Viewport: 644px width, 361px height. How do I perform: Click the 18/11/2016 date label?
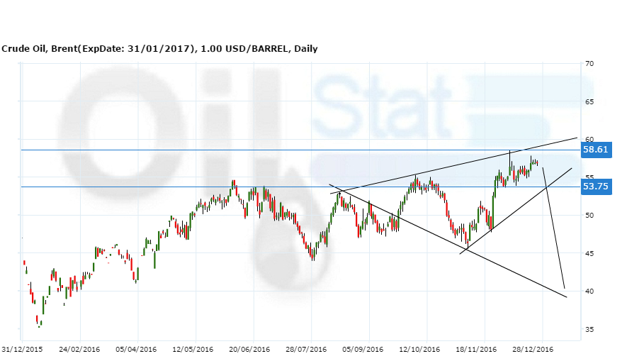[x=476, y=349]
